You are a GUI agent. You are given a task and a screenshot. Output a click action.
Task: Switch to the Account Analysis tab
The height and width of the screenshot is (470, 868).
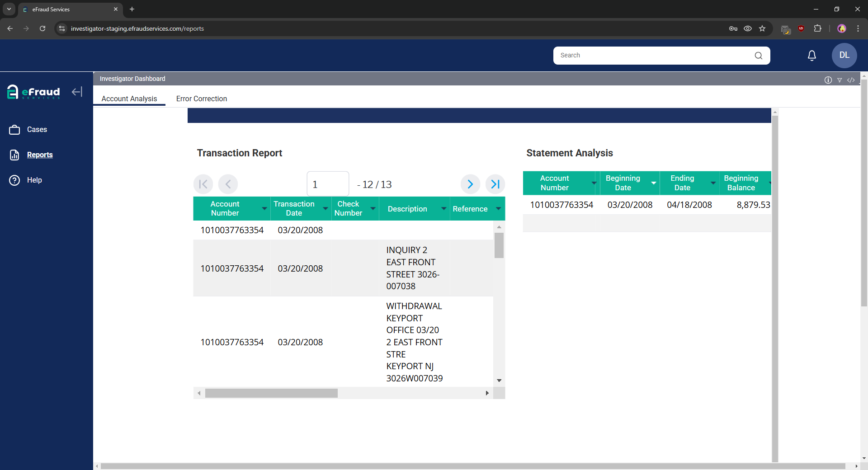pos(129,99)
